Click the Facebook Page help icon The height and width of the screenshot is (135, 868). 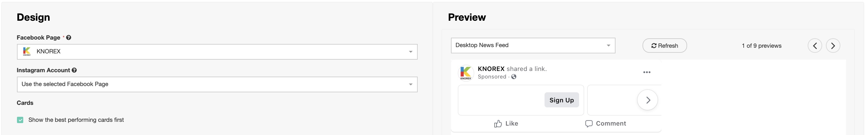point(69,38)
